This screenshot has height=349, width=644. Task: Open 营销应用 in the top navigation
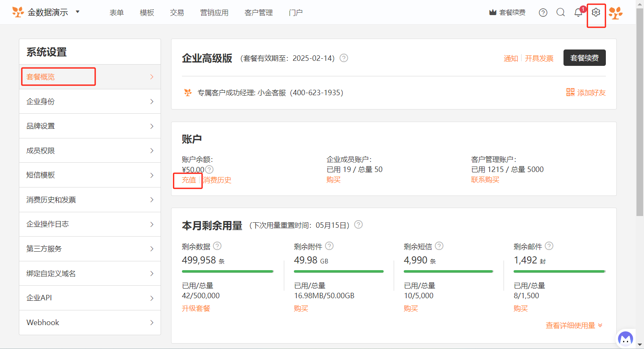(214, 13)
